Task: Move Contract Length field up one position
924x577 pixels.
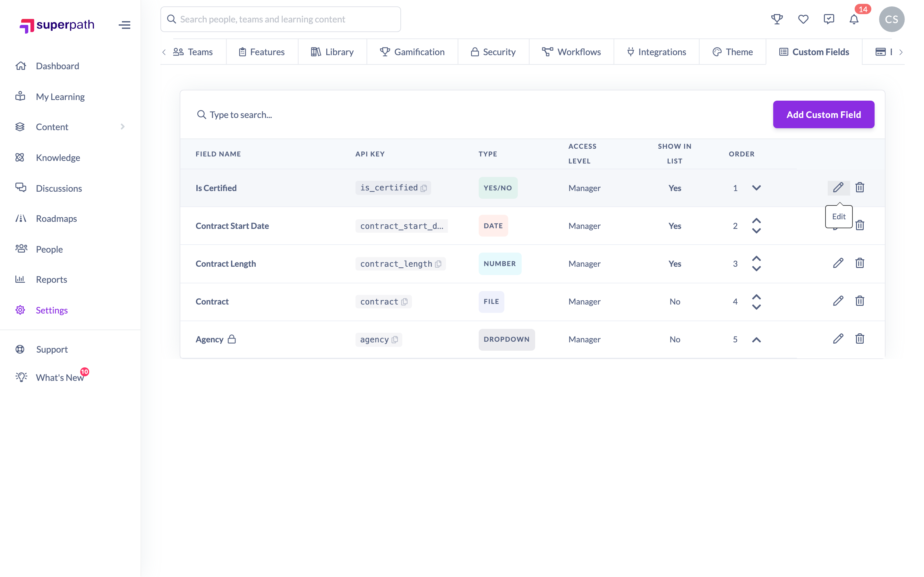Action: 757,259
